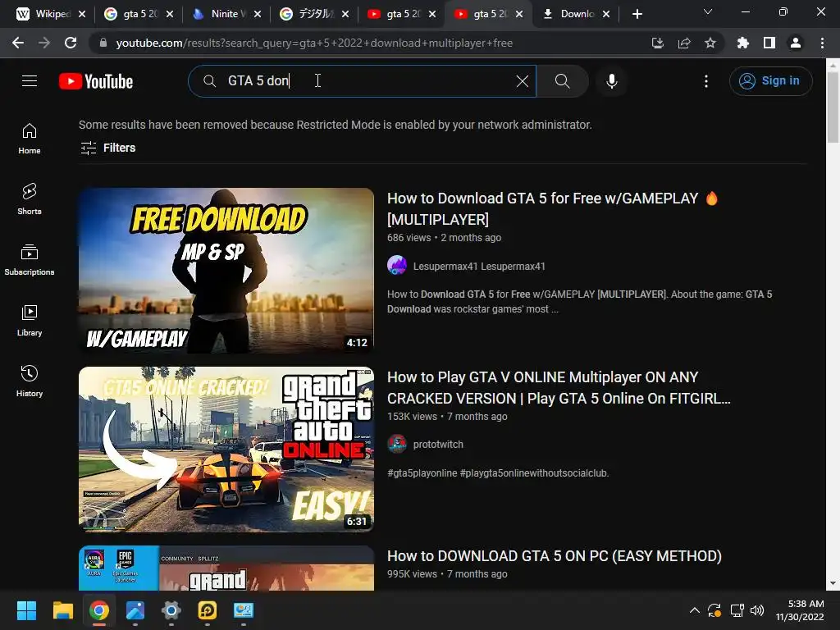
Task: Click the '153K views • 7 months ago' text
Action: point(447,416)
